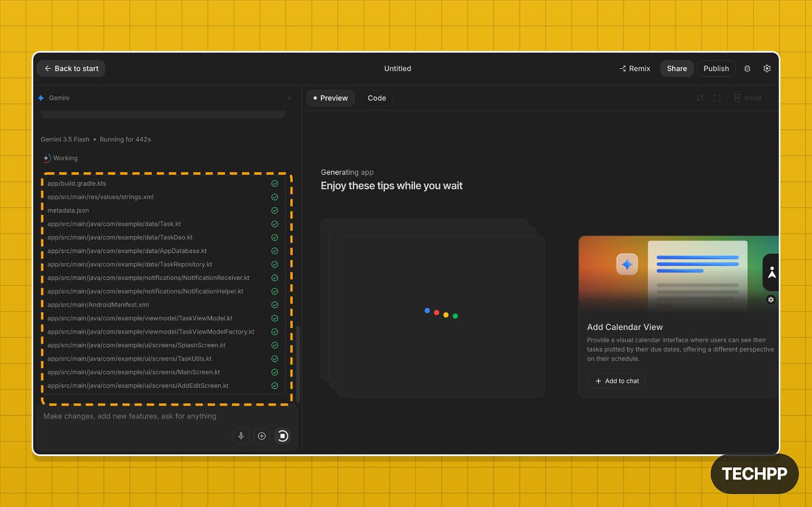This screenshot has width=812, height=507.
Task: Click green checkmark beside SplashScreen.kt
Action: (x=274, y=345)
